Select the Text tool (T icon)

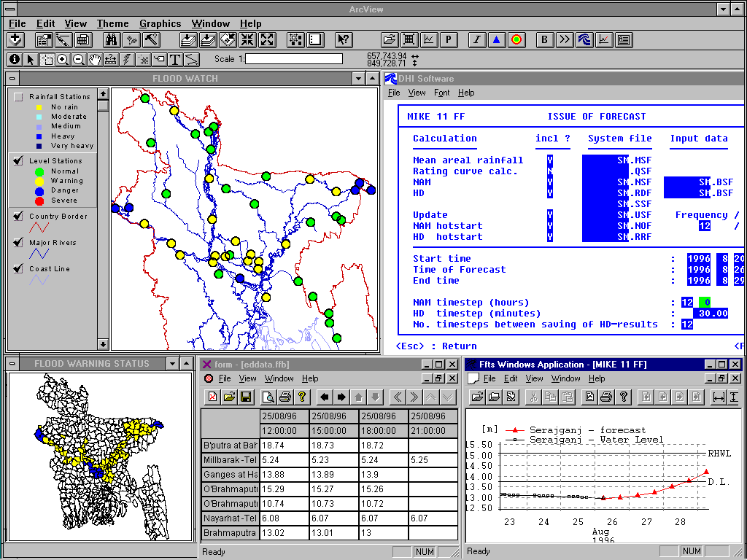coord(175,60)
